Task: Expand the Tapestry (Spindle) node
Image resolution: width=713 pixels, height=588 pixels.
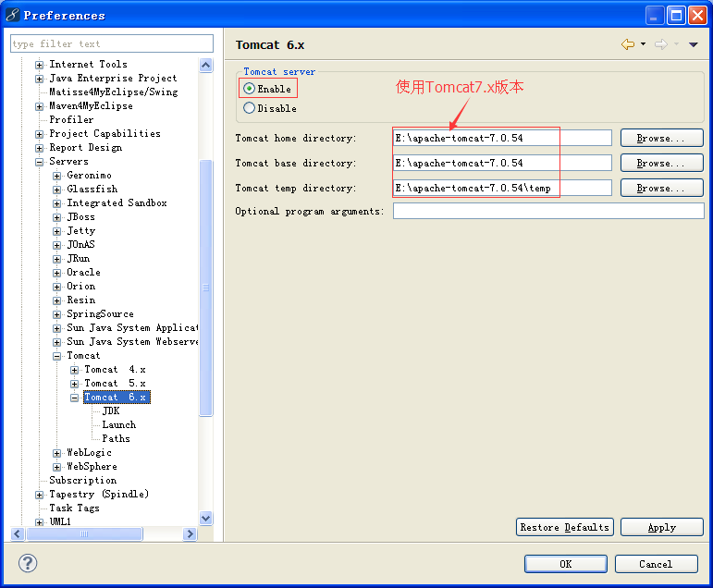Action: [x=39, y=495]
